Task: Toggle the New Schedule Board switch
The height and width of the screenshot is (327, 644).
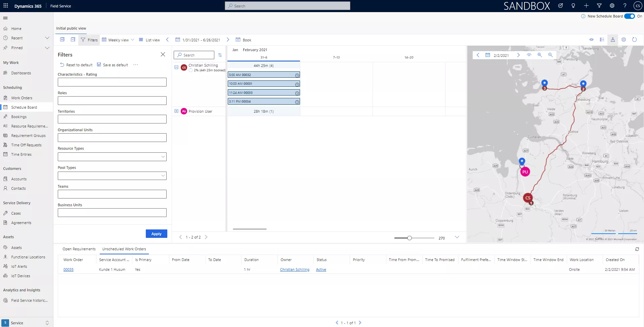Action: click(629, 16)
